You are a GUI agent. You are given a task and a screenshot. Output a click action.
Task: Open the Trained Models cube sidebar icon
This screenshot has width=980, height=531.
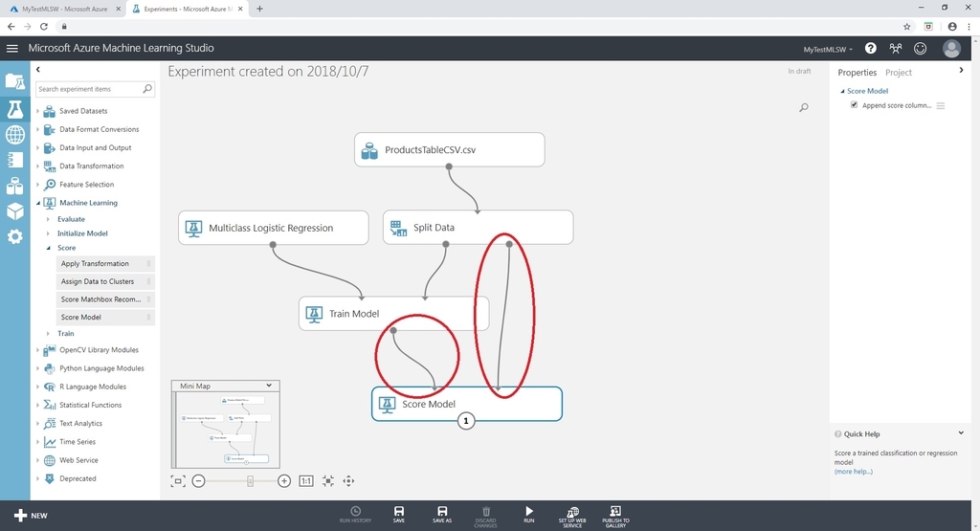tap(15, 211)
